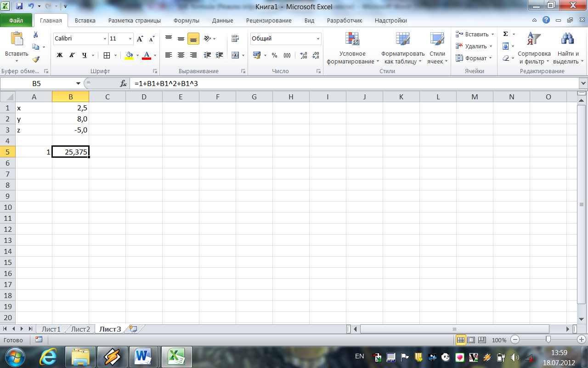588x368 pixels.
Task: Switch to the Вставка ribbon tab
Action: pyautogui.click(x=85, y=20)
